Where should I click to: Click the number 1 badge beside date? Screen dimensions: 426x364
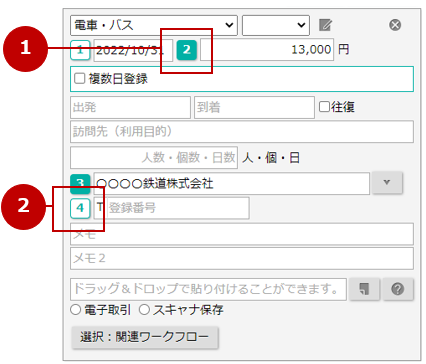point(80,50)
